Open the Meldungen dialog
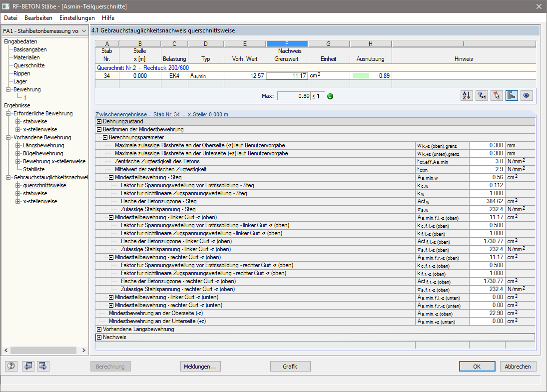The width and height of the screenshot is (547, 392). 200,366
